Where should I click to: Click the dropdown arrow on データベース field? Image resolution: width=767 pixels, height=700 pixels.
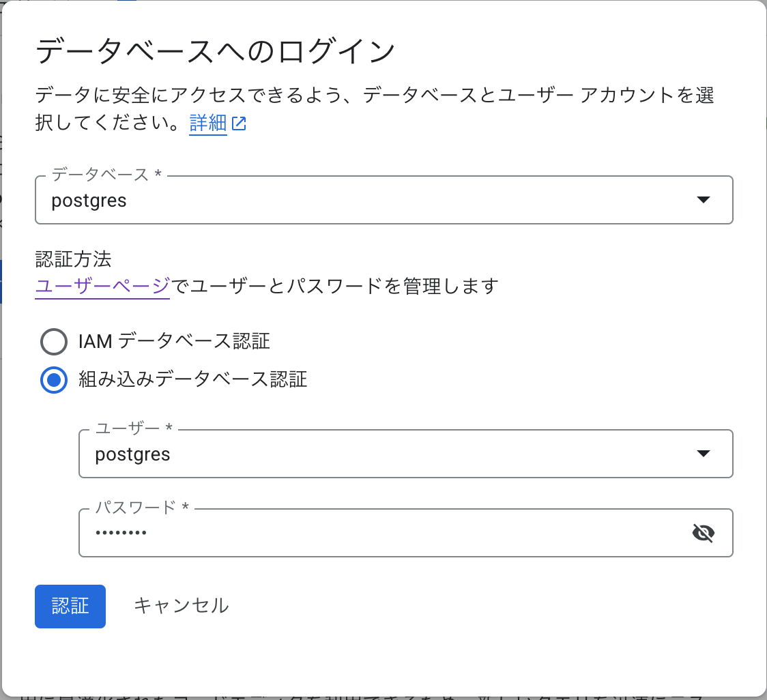pyautogui.click(x=704, y=200)
